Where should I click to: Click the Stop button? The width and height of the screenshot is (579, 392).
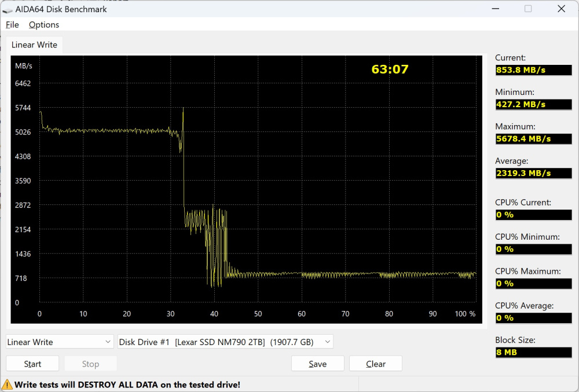(x=90, y=364)
